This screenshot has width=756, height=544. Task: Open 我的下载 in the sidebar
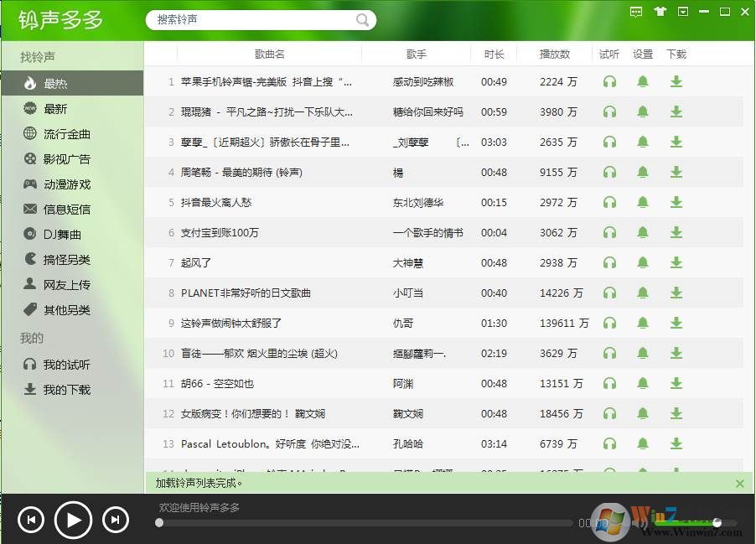click(54, 389)
